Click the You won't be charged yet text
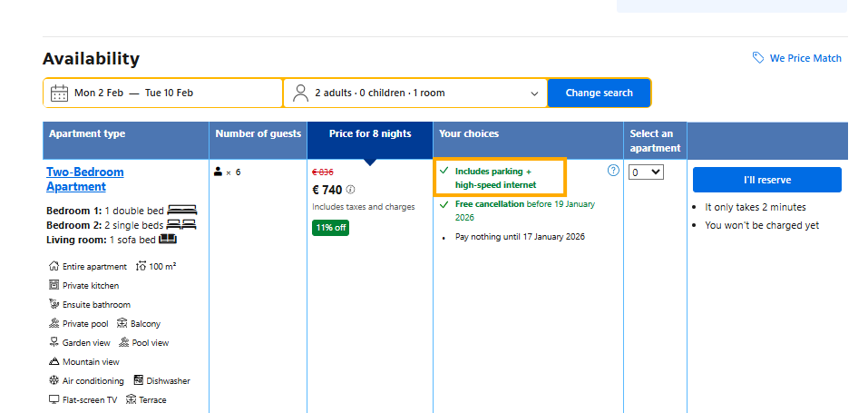 pyautogui.click(x=762, y=225)
